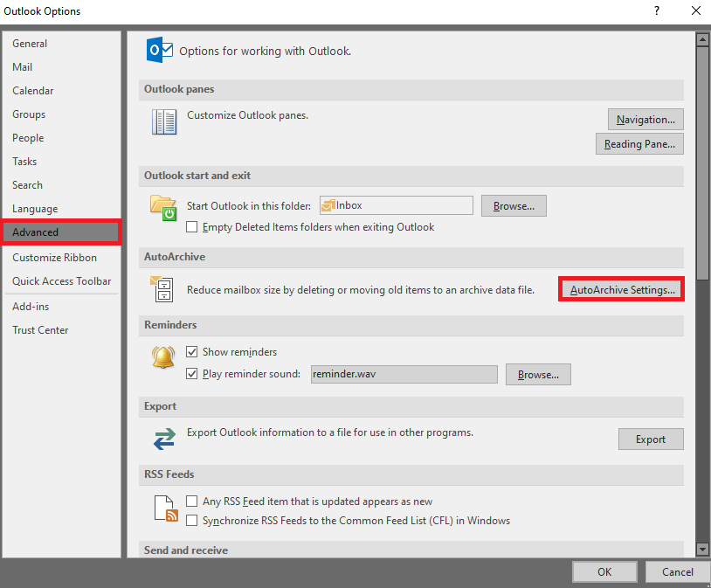
Task: Browse for Outlook start folder
Action: (x=514, y=206)
